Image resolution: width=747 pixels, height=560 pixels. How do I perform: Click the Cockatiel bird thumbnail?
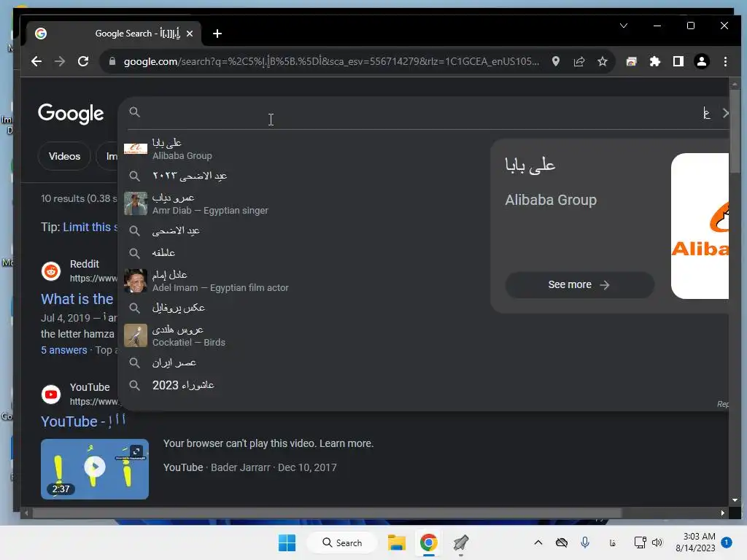click(x=136, y=335)
